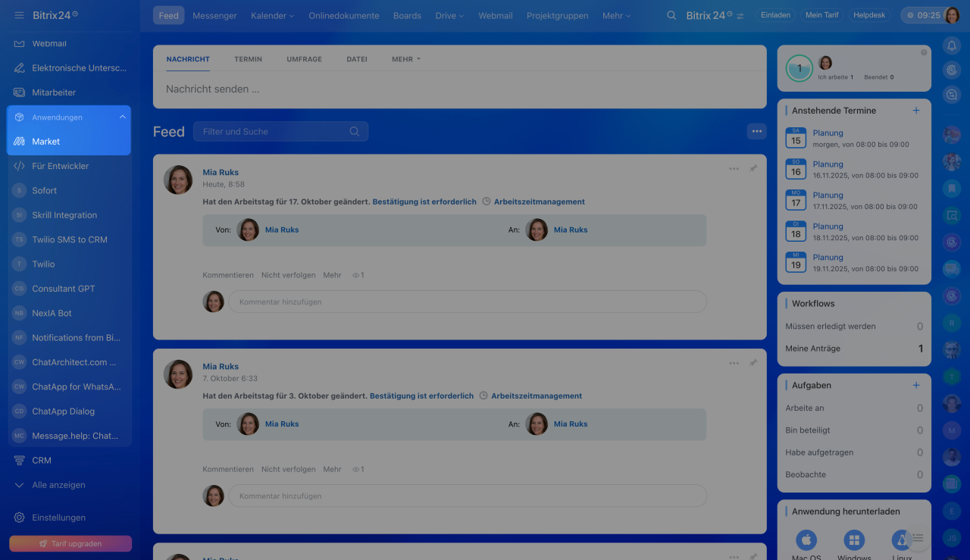Click the Mac OS download icon
Image resolution: width=970 pixels, height=560 pixels.
[806, 540]
